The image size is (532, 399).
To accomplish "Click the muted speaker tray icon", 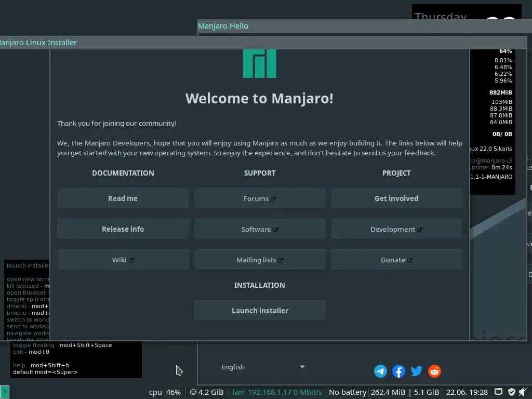I will pos(523,392).
